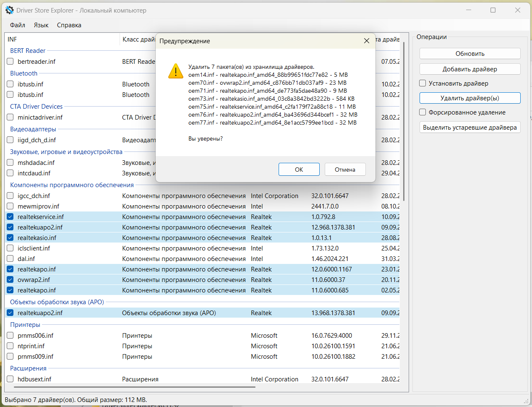Click the Класс драйвера column header
Viewport: 532px width, 407px height.
(x=138, y=39)
